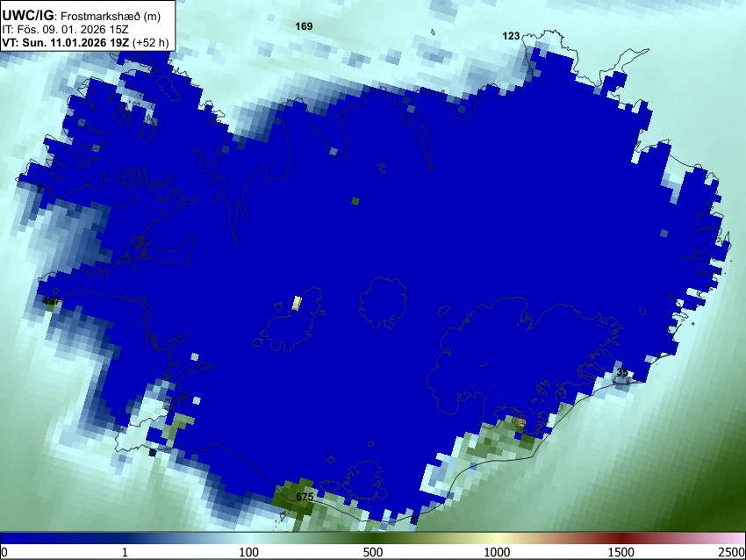Click the 'IT: Fös. 09. 01. 2026 15Z' line
The width and height of the screenshot is (746, 560).
(65, 30)
